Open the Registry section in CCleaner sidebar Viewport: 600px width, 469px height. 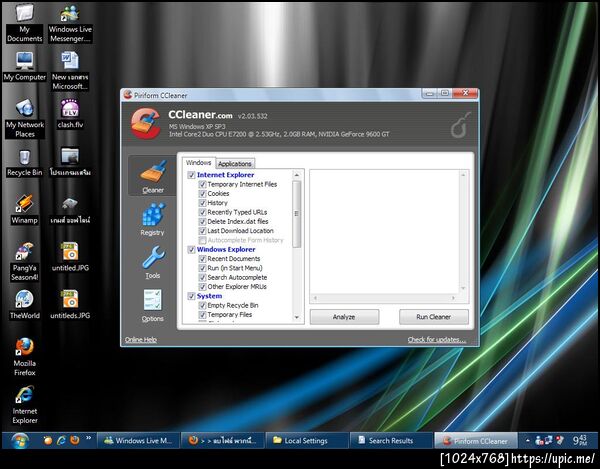coord(153,219)
